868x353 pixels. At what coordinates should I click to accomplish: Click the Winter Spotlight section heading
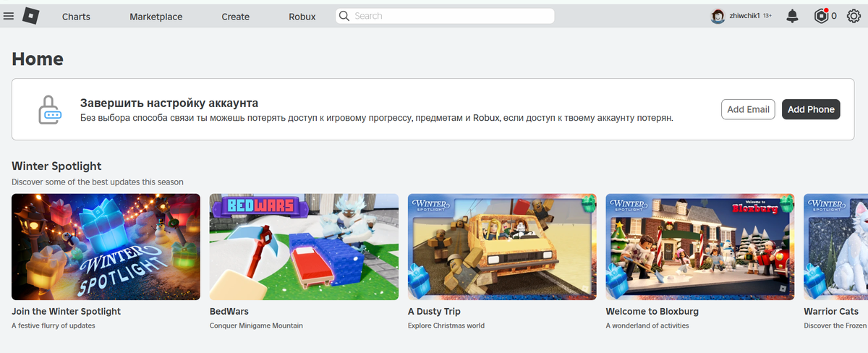[56, 166]
